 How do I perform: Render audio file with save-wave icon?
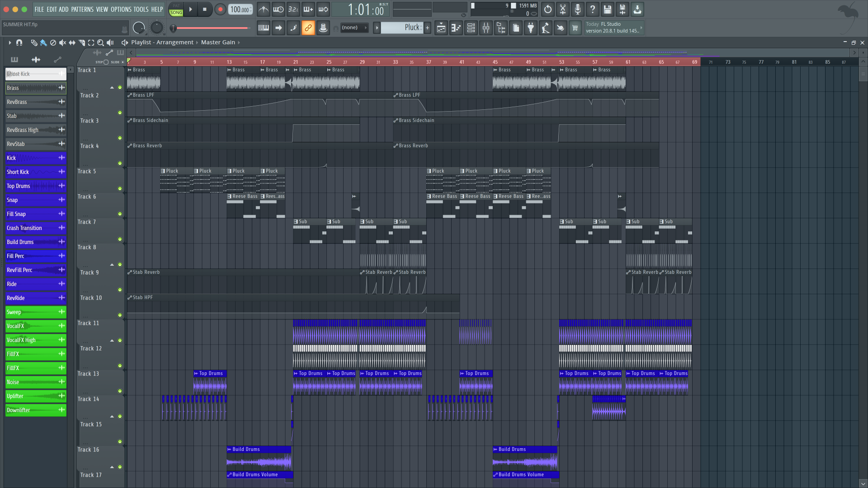point(623,9)
